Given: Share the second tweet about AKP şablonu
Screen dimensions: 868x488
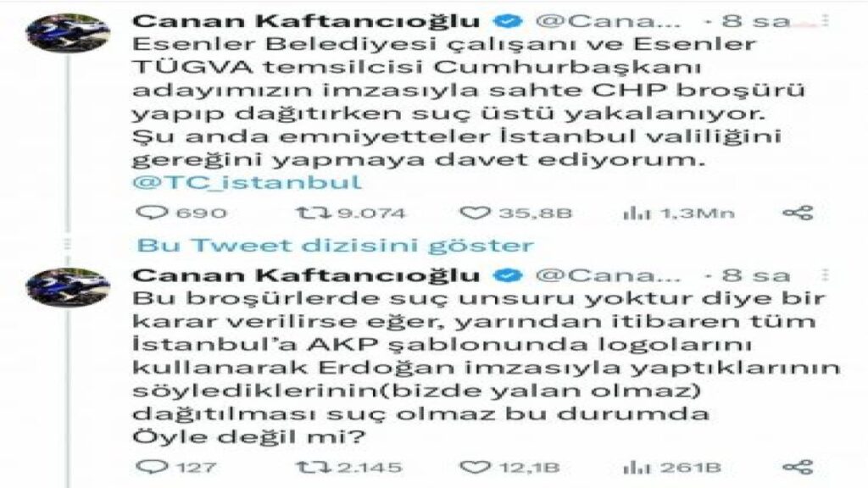Looking at the screenshot, I should pos(798,467).
